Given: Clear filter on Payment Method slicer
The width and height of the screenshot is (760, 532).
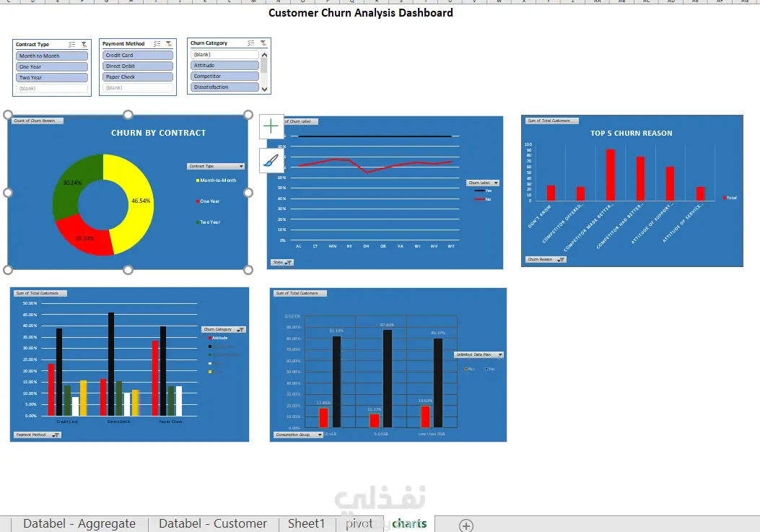Looking at the screenshot, I should coord(169,43).
